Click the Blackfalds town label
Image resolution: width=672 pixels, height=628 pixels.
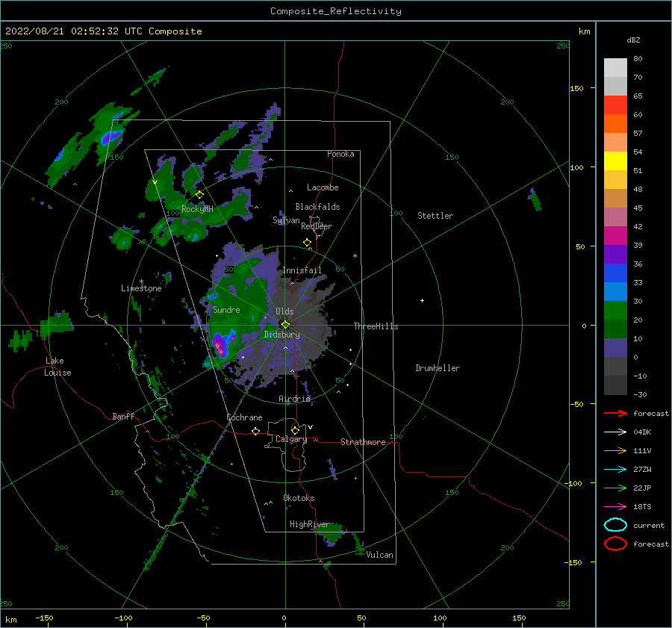(x=317, y=207)
